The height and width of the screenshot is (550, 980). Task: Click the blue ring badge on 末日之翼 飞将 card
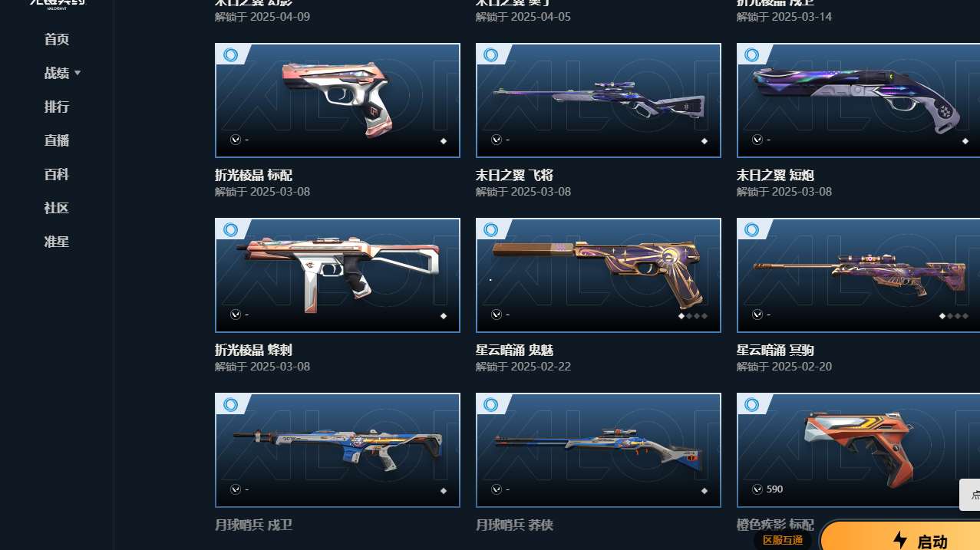[x=491, y=55]
